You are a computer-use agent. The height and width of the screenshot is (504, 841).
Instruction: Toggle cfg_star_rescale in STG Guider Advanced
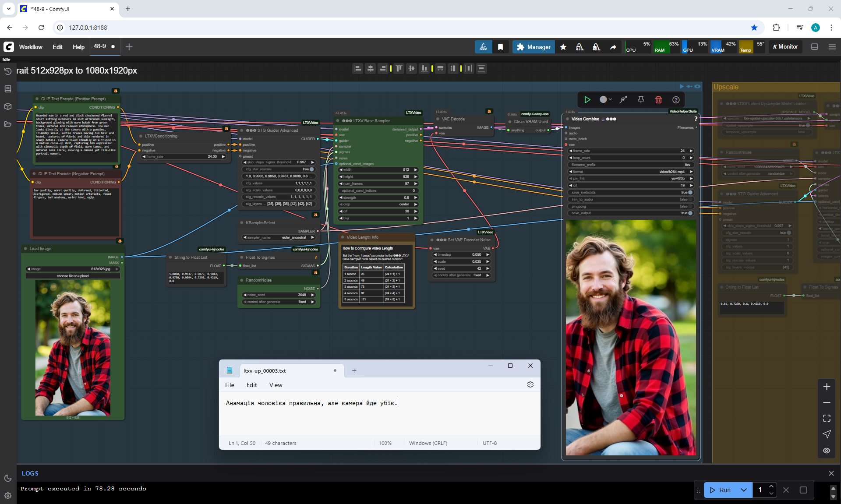pyautogui.click(x=311, y=169)
